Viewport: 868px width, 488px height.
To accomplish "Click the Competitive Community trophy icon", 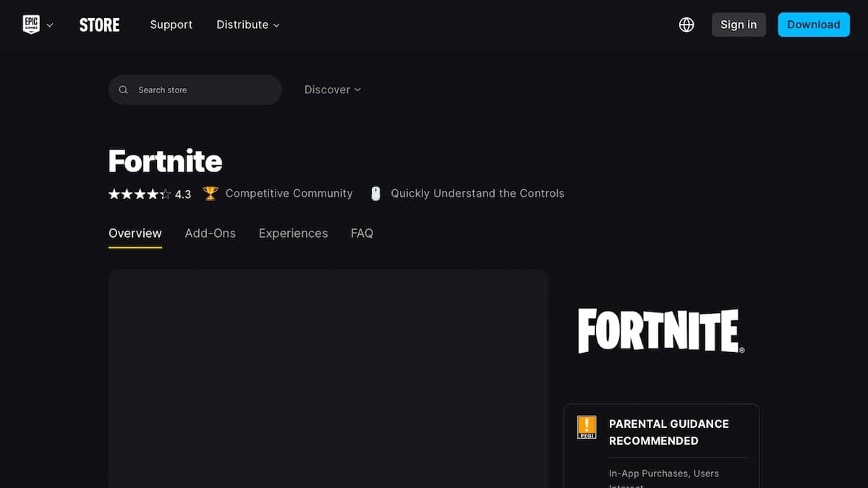I will [209, 192].
